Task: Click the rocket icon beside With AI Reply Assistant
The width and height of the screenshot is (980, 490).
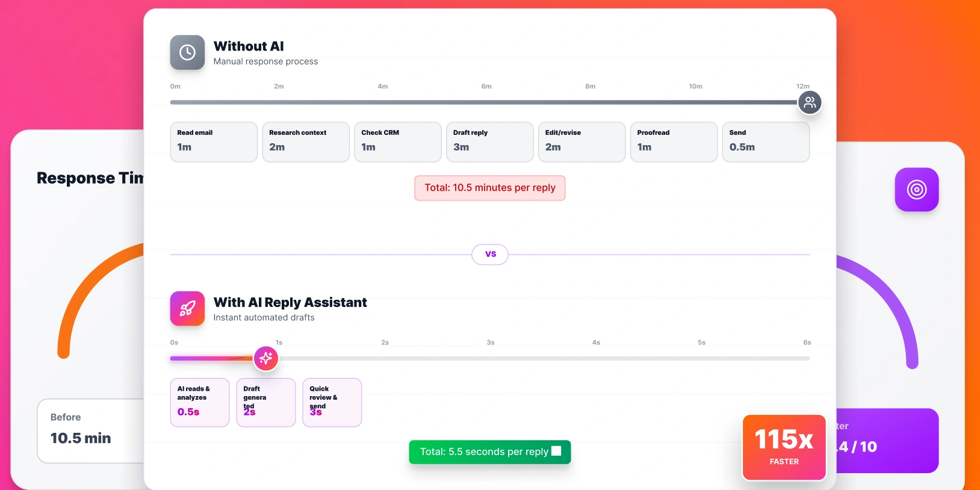Action: click(x=187, y=308)
